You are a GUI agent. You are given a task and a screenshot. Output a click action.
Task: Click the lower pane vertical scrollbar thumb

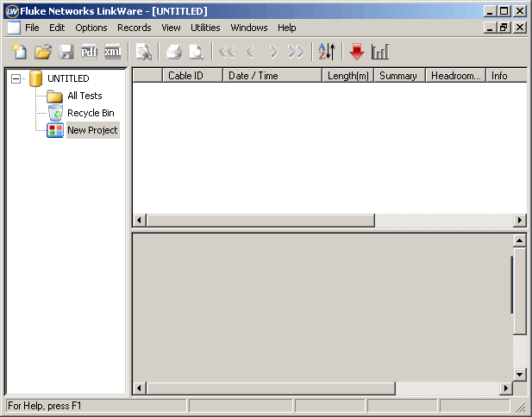tap(519, 291)
